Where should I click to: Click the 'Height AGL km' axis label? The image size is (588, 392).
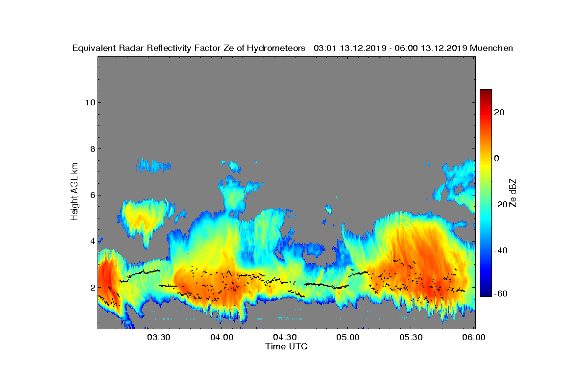75,192
